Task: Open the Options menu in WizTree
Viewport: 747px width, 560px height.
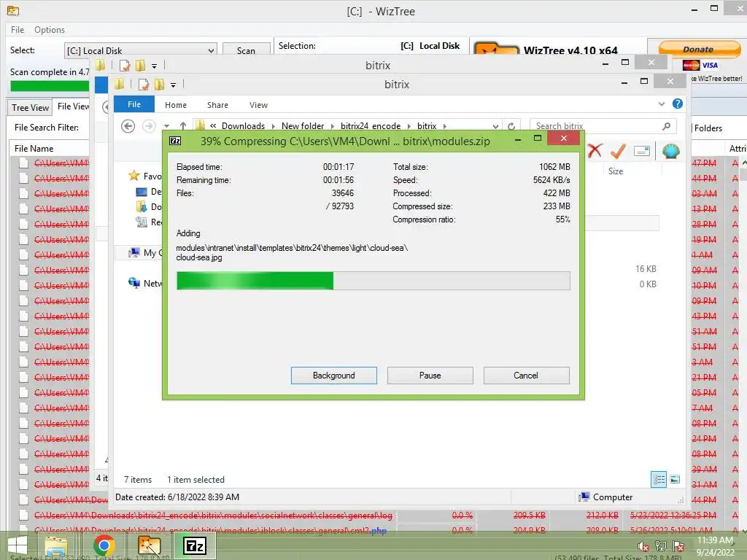Action: point(50,29)
